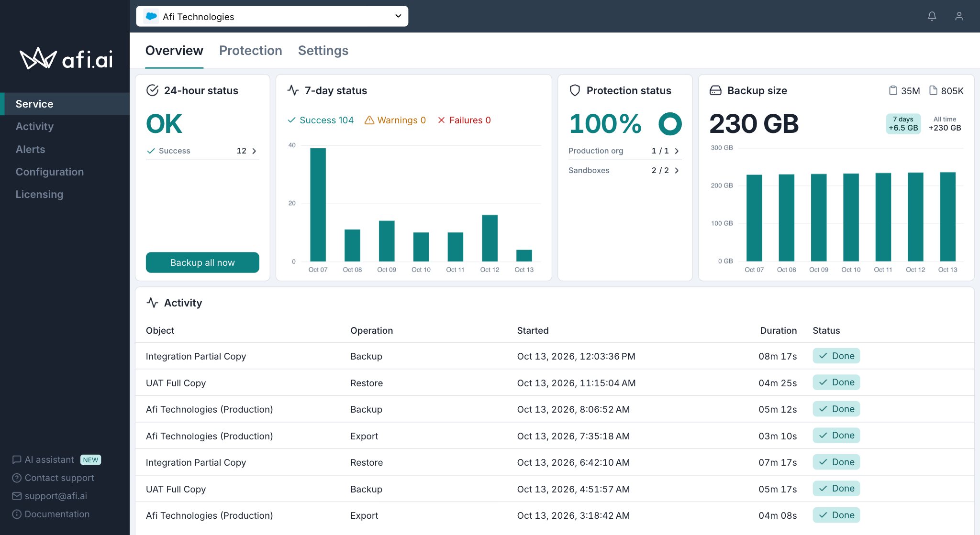Select the 7 days +6.5 GB toggle
Viewport: 980px width, 535px height.
coord(903,124)
